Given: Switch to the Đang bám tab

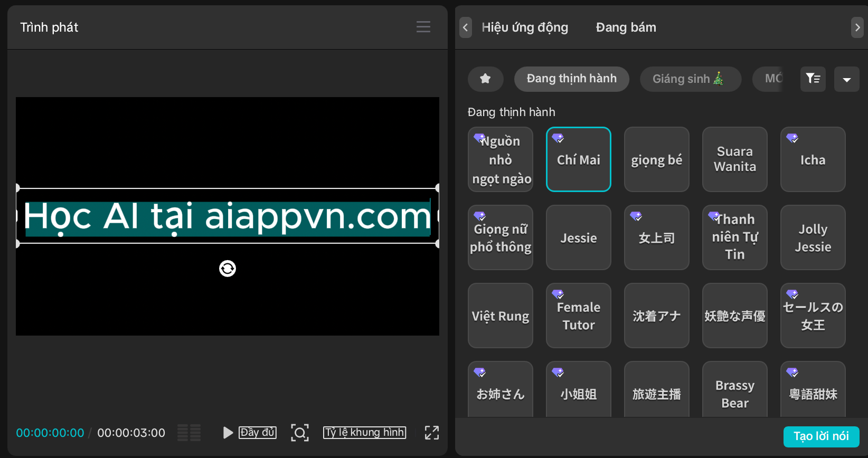Looking at the screenshot, I should tap(626, 27).
